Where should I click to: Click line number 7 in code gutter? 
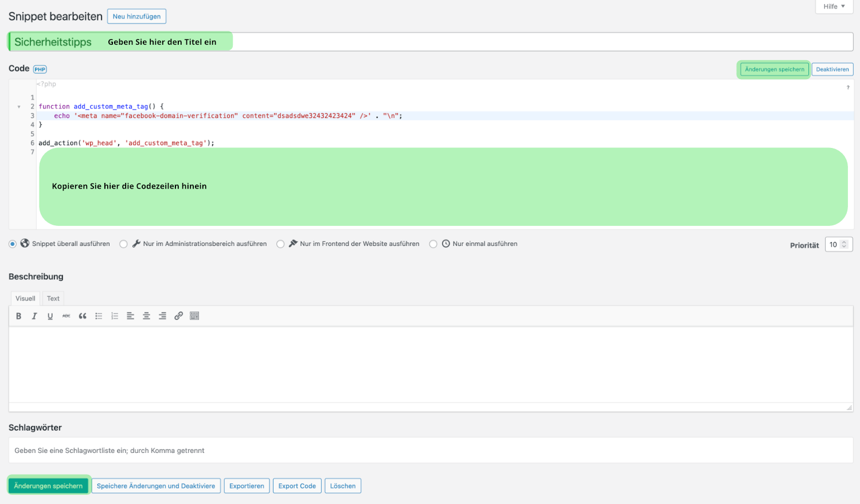33,152
